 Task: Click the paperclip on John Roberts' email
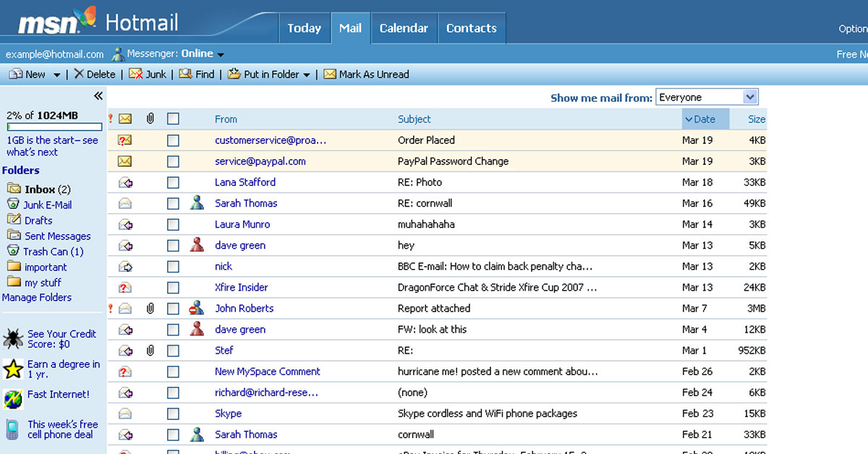pyautogui.click(x=150, y=308)
